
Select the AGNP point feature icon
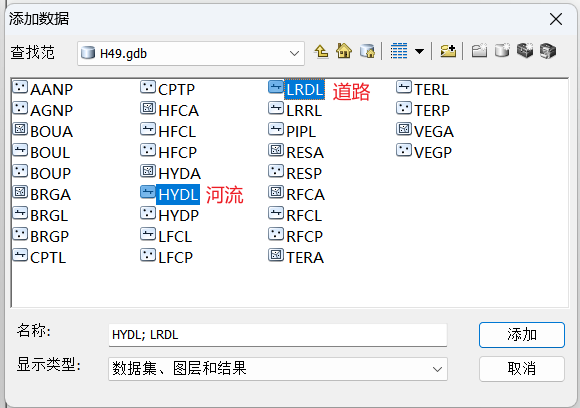tap(20, 108)
